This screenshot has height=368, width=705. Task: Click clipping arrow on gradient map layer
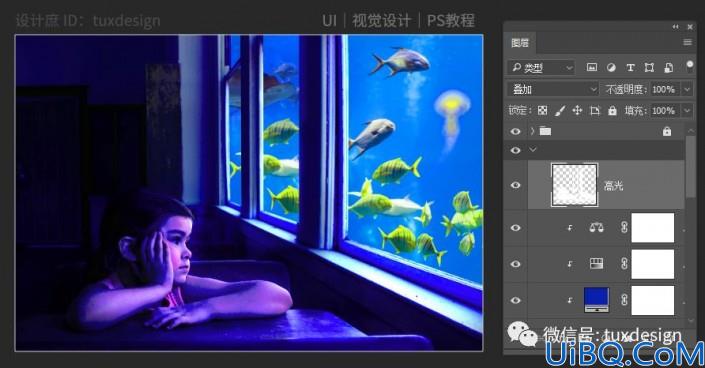[570, 264]
